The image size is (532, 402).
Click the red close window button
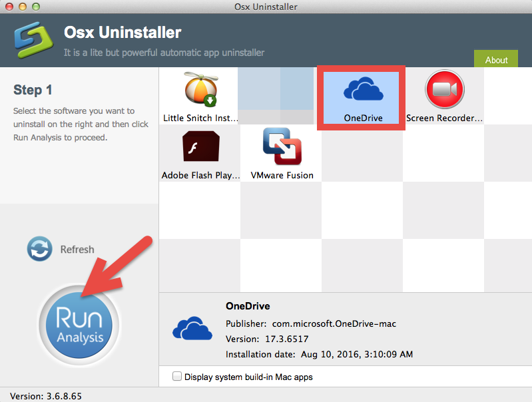[x=9, y=7]
